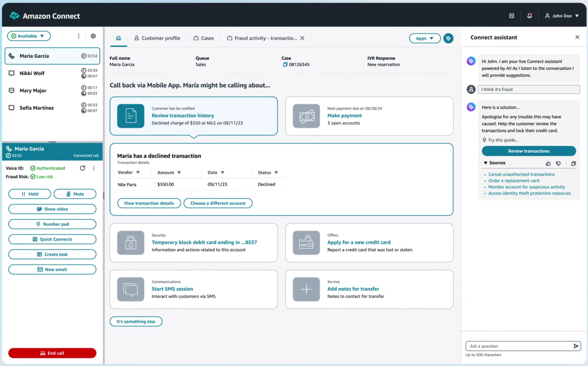Open Monitor account for suspicious activity source
The image size is (588, 366).
coord(527,187)
